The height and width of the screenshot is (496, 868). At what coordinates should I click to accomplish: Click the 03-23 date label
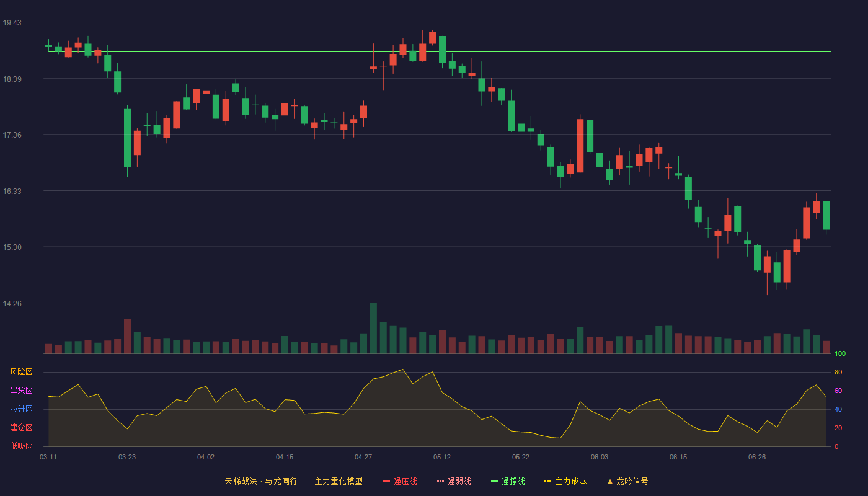point(127,457)
